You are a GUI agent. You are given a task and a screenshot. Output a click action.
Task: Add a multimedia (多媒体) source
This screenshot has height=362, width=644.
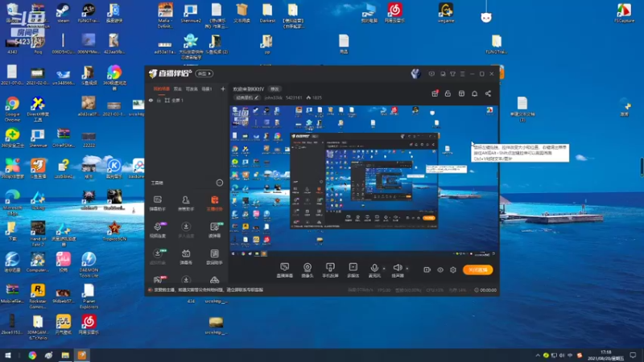tap(353, 270)
